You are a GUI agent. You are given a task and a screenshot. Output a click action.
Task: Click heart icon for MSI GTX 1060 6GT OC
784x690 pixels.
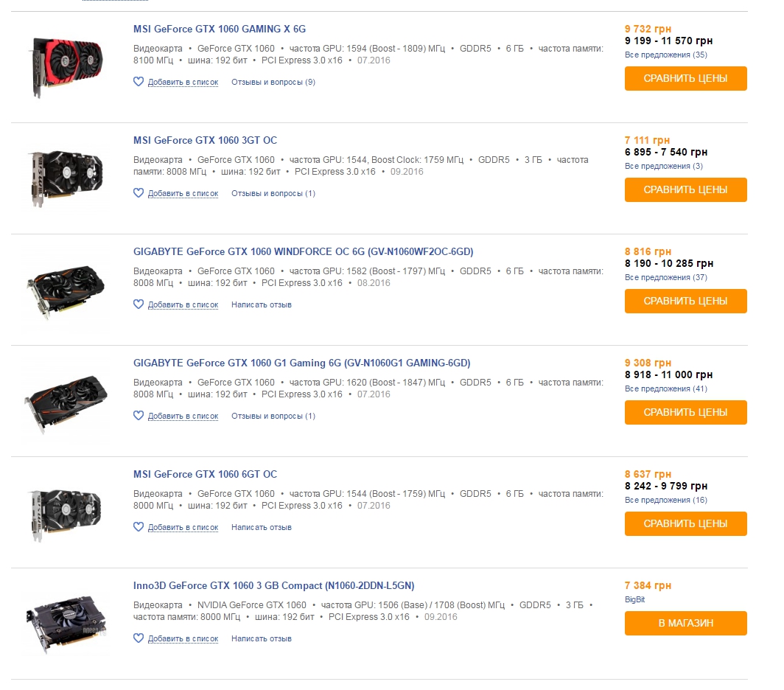pos(138,527)
